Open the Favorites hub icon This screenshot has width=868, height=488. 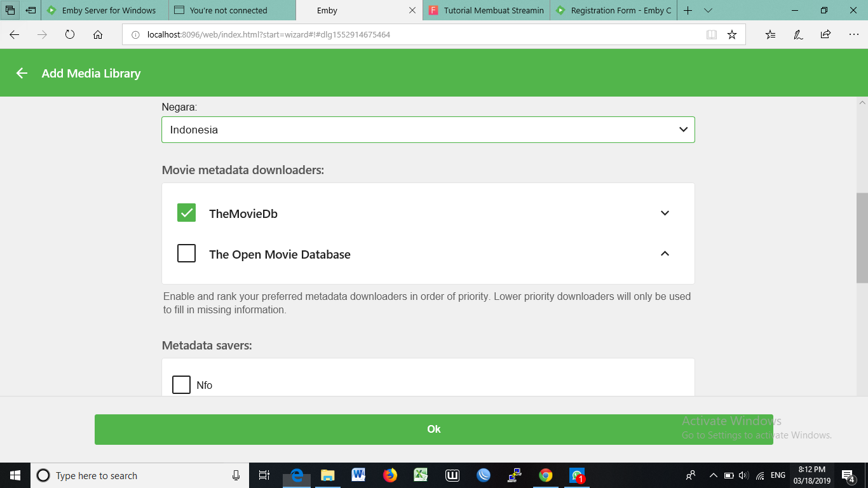point(770,35)
